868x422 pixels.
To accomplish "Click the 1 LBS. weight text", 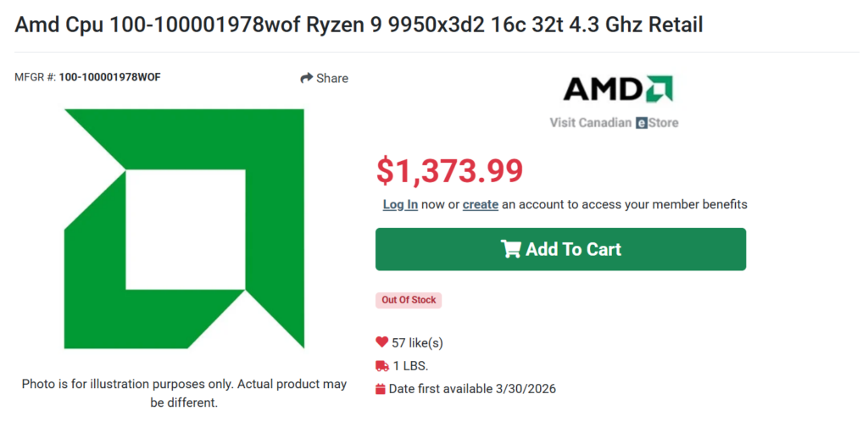I will coord(410,366).
